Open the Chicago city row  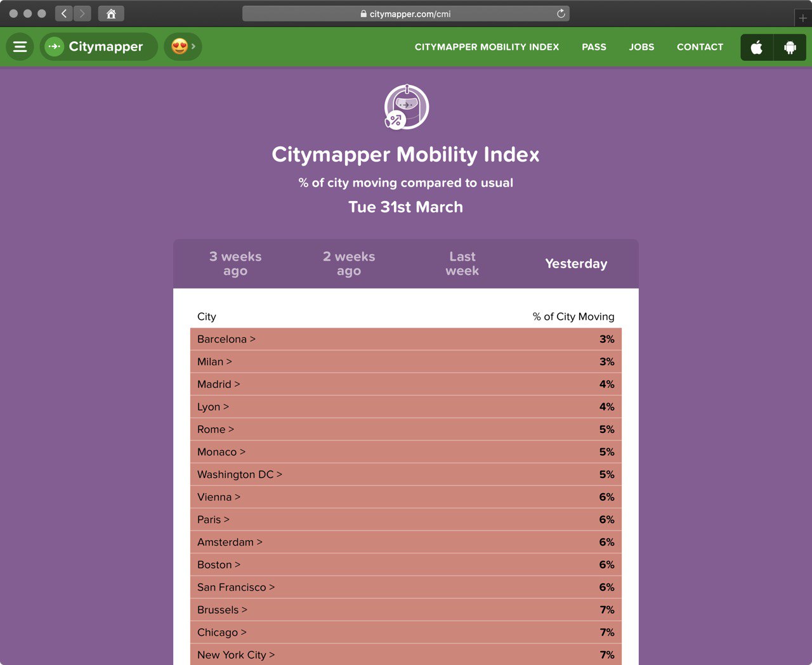point(406,633)
